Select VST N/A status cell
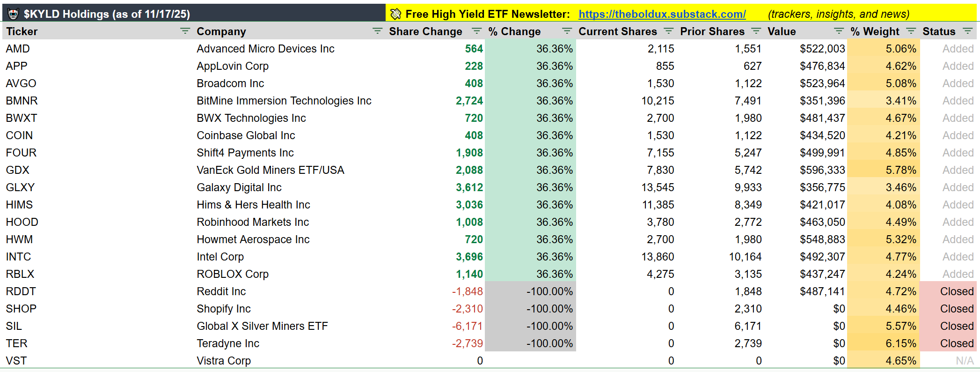 (948, 361)
